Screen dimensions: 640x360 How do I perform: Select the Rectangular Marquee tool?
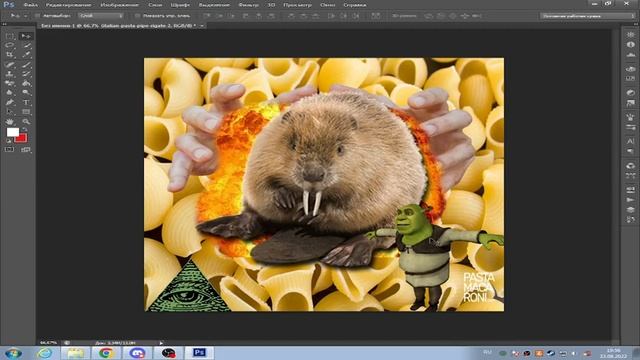pyautogui.click(x=9, y=36)
